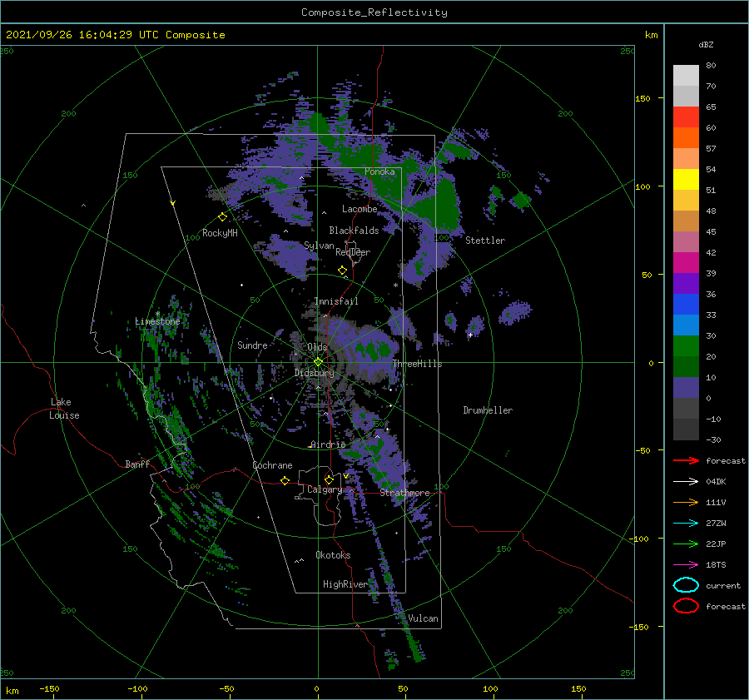Click the bright green 30 dBZ color swatch
This screenshot has height=700, width=749.
click(686, 346)
